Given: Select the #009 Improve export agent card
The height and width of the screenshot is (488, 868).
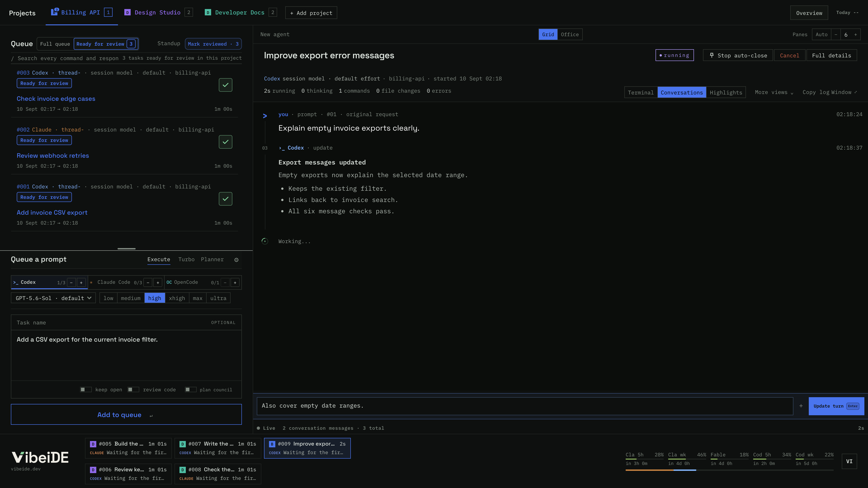Looking at the screenshot, I should point(307,448).
